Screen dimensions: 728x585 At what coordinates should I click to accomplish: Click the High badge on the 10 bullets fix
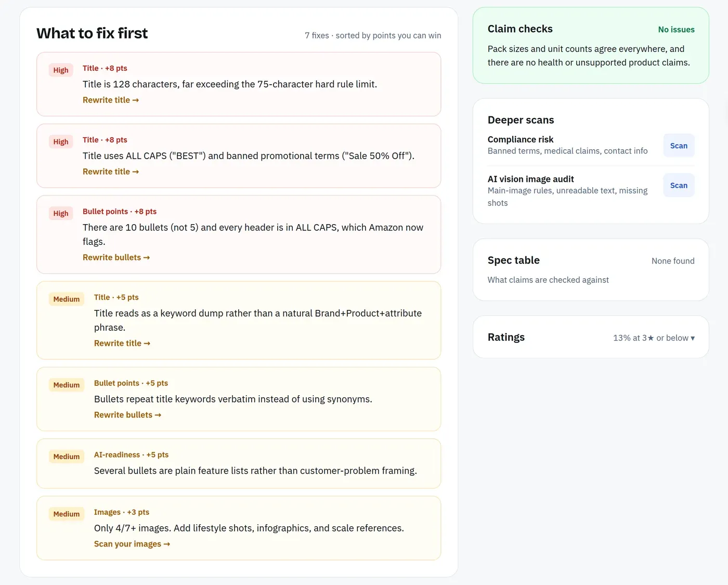(x=61, y=214)
